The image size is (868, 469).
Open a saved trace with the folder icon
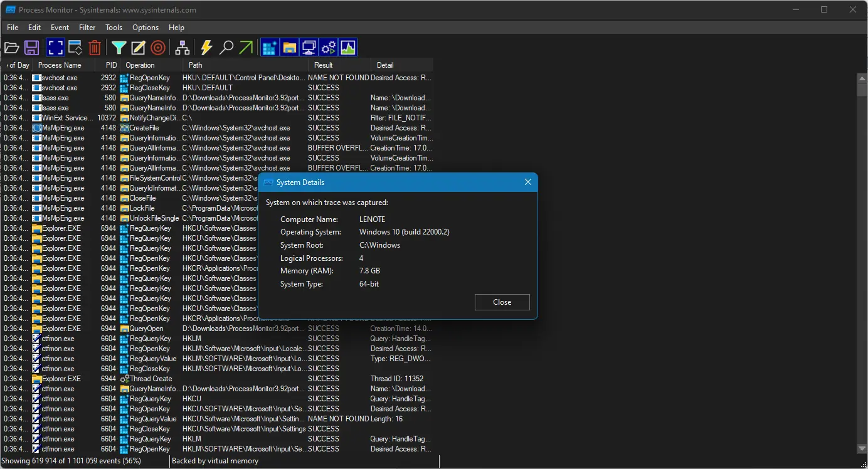(x=12, y=48)
